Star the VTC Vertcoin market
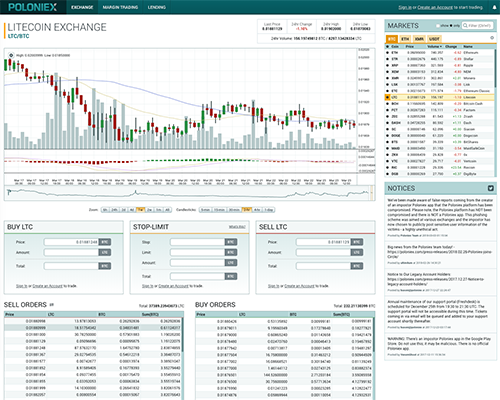The height and width of the screenshot is (400, 500). [387, 161]
